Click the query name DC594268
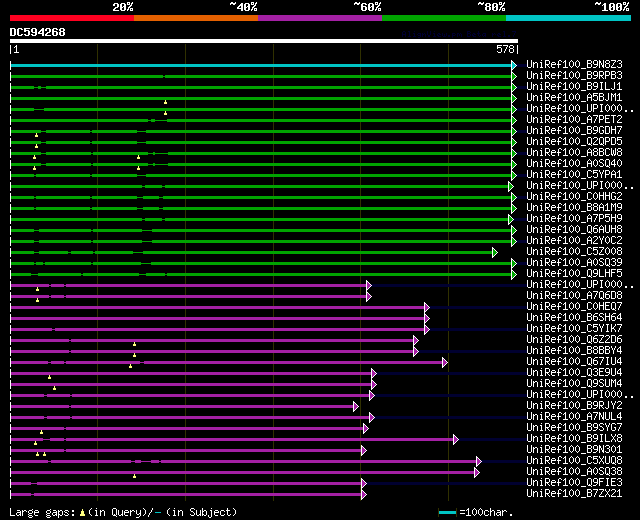Screen dimensions: 640x520 tap(37, 32)
